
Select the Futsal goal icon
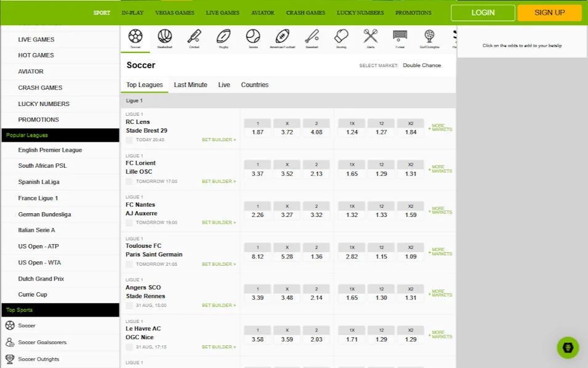point(400,36)
